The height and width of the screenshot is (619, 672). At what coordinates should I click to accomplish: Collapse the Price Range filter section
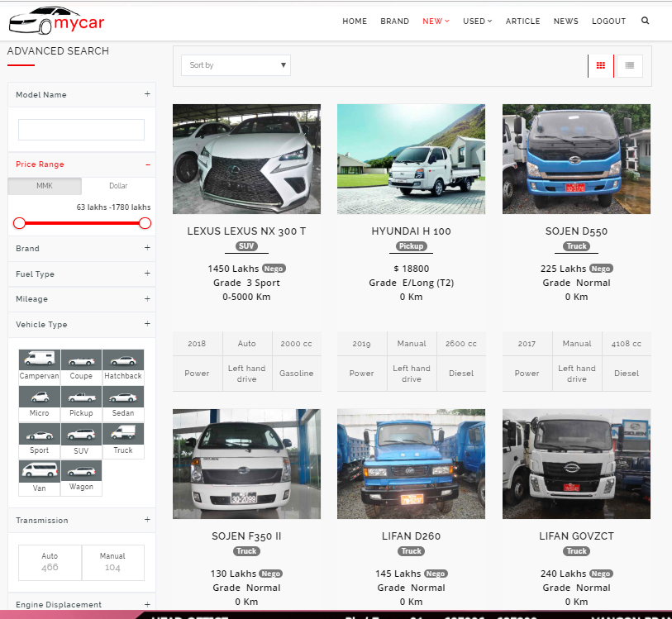pyautogui.click(x=82, y=164)
